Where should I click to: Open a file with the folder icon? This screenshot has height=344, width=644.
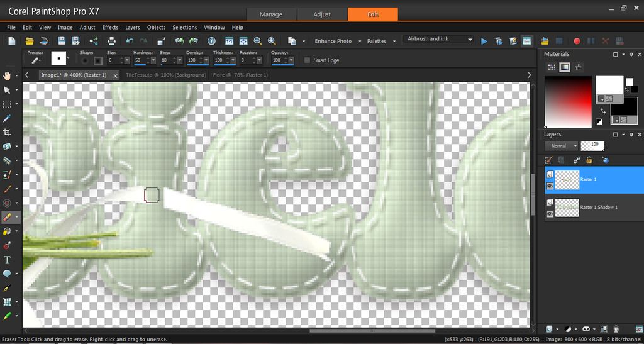30,41
